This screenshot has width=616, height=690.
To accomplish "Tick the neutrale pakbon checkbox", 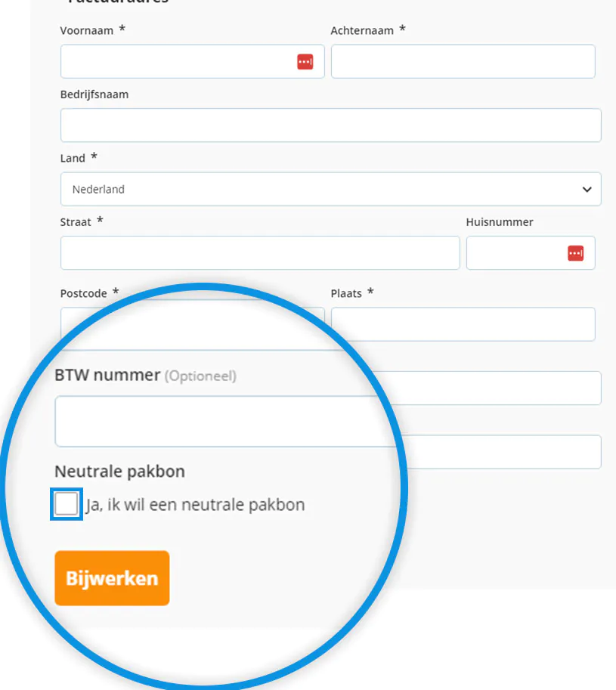I will point(67,504).
